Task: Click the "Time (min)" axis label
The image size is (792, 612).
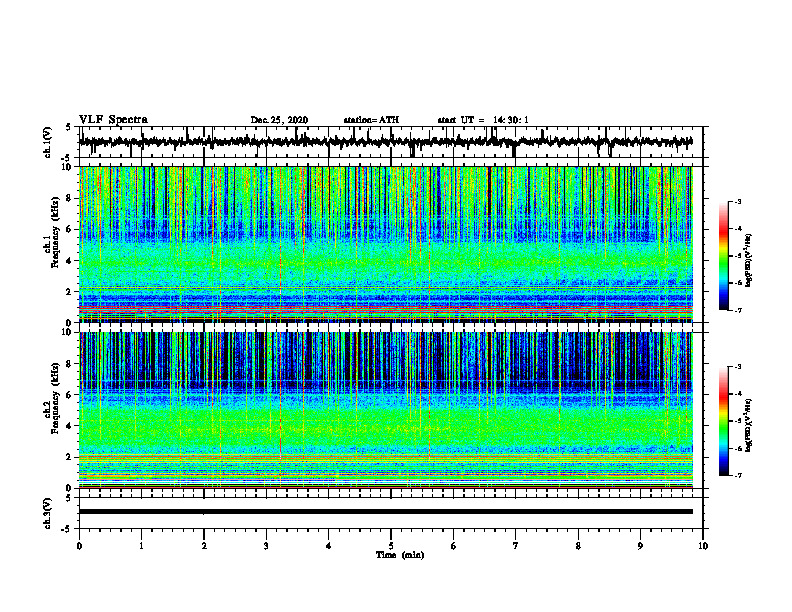Action: click(x=400, y=555)
